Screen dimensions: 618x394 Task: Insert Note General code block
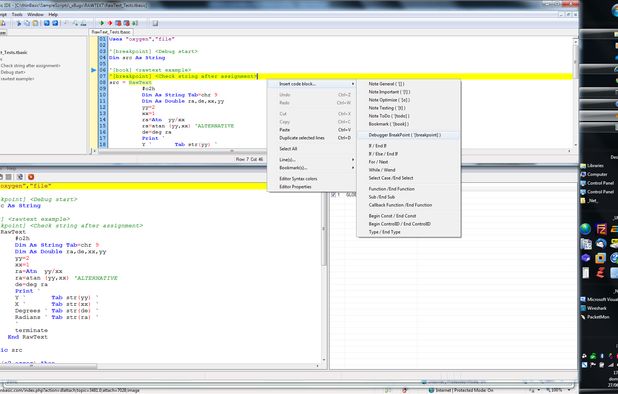(409, 84)
